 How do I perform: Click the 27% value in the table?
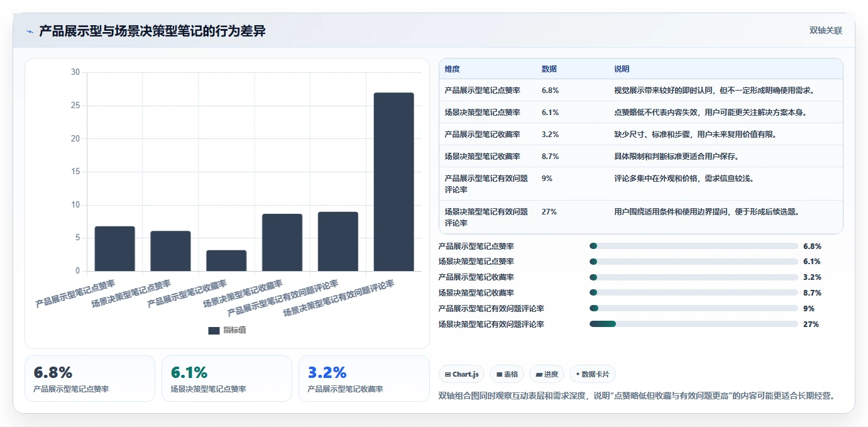(549, 212)
